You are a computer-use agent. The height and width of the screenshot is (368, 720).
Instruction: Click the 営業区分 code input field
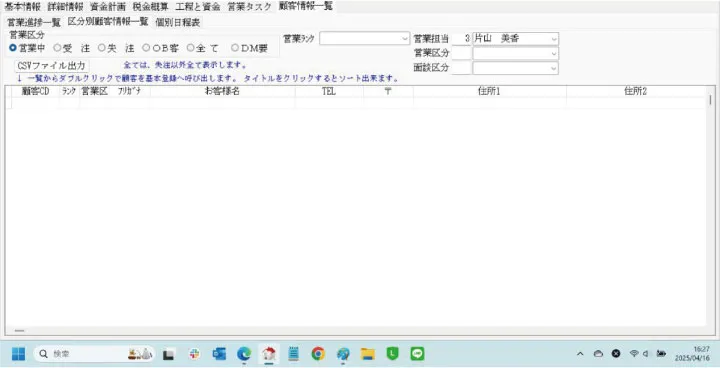click(462, 53)
